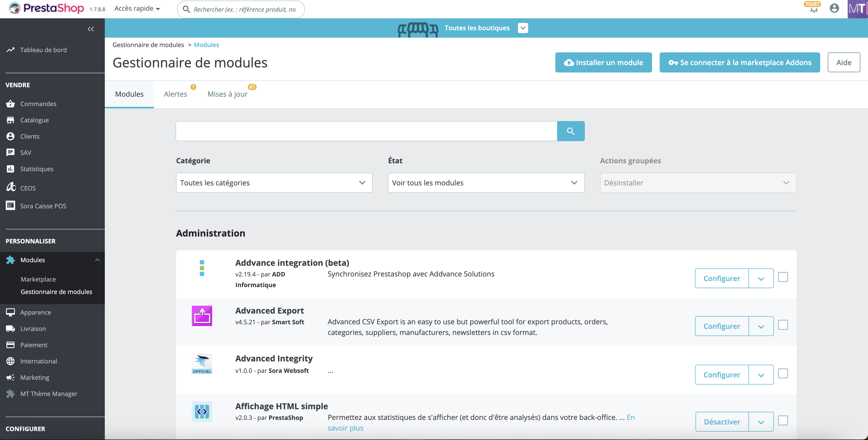Click Configurer for Advanced Integrity
868x440 pixels.
[722, 375]
